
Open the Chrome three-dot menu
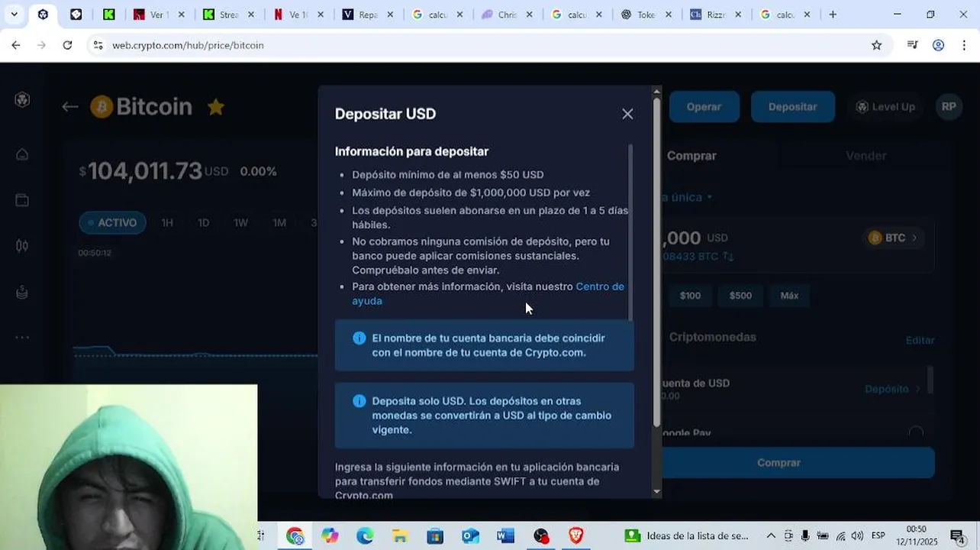click(965, 45)
